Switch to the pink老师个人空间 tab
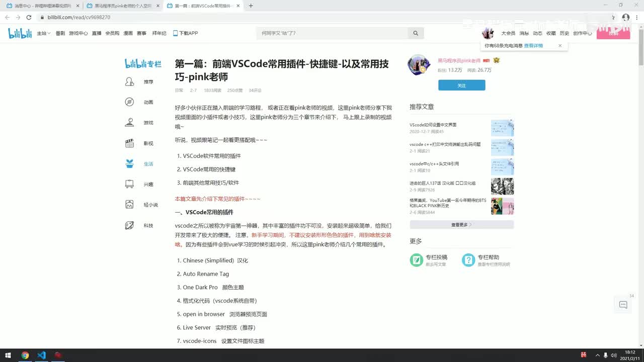Image resolution: width=644 pixels, height=362 pixels. (123, 6)
